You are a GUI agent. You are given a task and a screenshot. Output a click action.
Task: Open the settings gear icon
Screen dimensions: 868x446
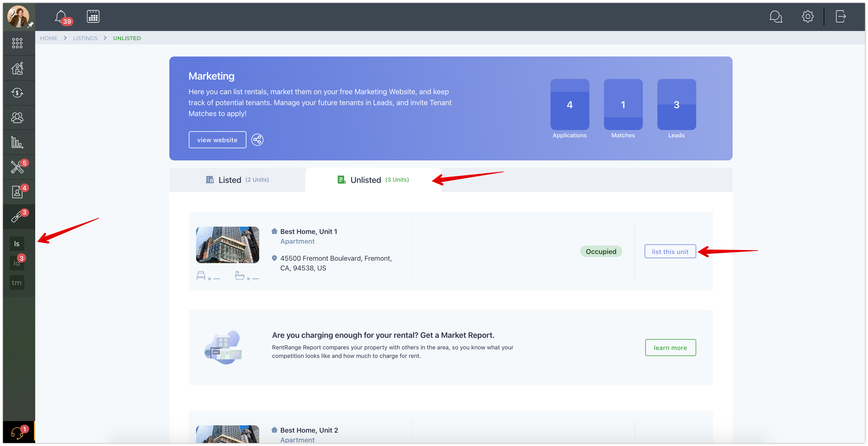click(x=807, y=16)
